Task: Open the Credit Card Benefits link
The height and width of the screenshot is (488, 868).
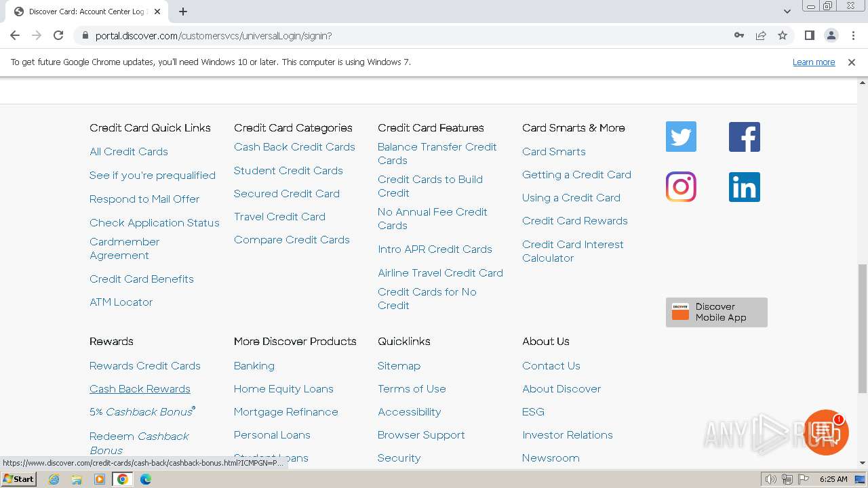Action: coord(142,279)
